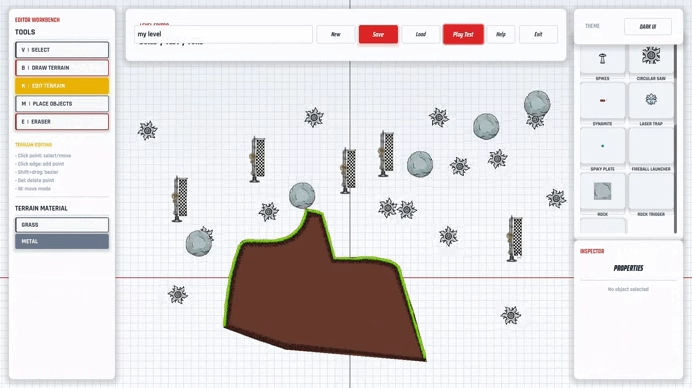
Task: Click the 'No object selected' text
Action: (628, 290)
